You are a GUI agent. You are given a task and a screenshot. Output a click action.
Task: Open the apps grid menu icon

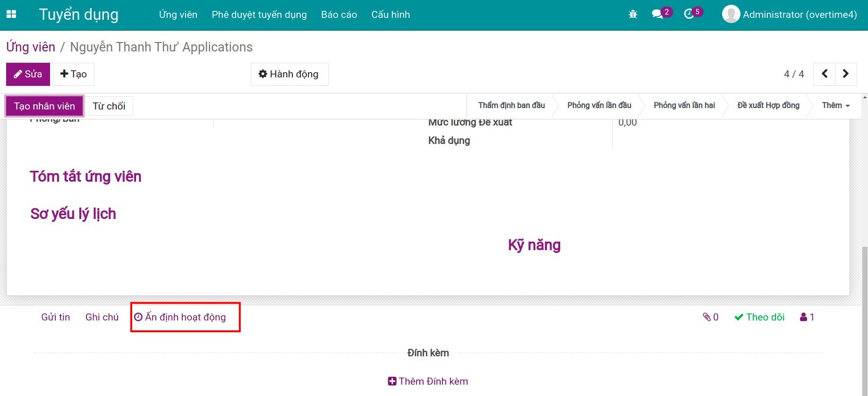[11, 14]
